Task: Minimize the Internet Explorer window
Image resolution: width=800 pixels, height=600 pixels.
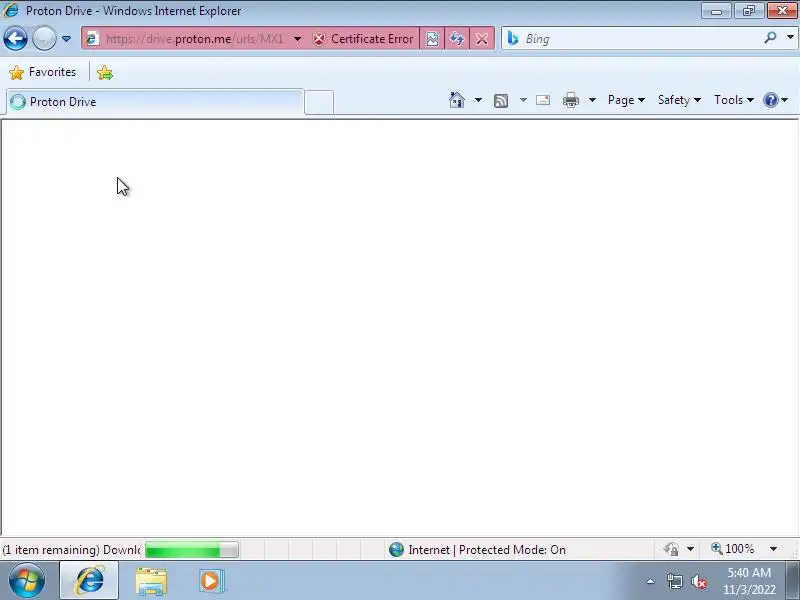Action: pos(716,10)
